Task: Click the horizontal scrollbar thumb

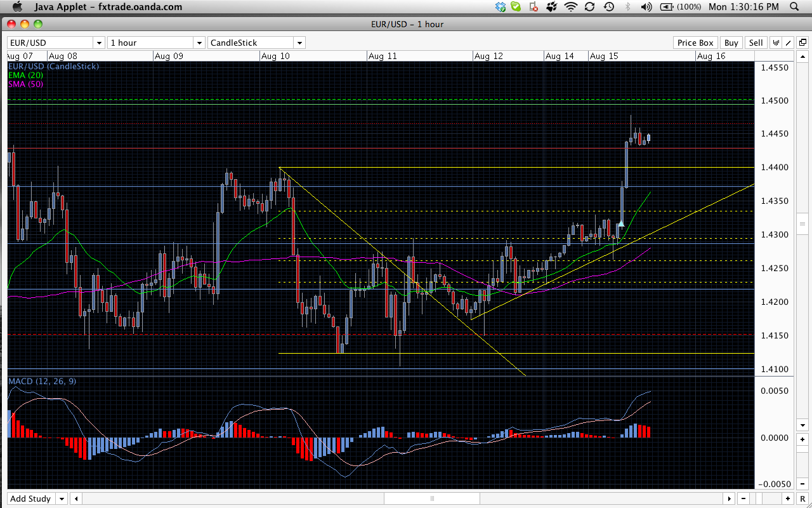Action: (x=432, y=498)
